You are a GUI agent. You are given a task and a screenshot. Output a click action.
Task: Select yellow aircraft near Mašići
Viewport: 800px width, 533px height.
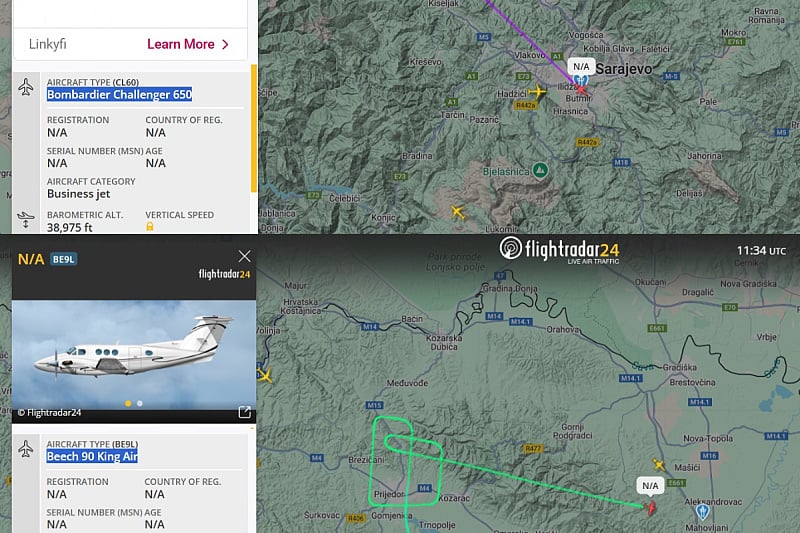659,465
